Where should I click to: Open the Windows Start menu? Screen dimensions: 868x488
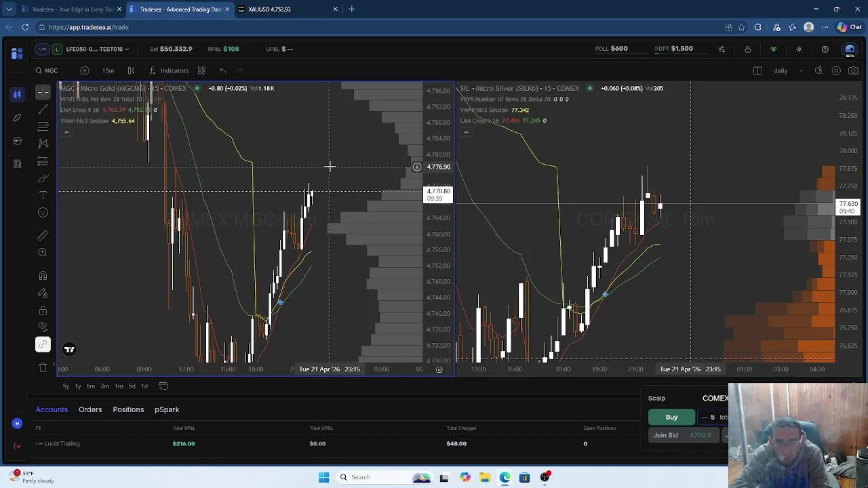(x=323, y=477)
